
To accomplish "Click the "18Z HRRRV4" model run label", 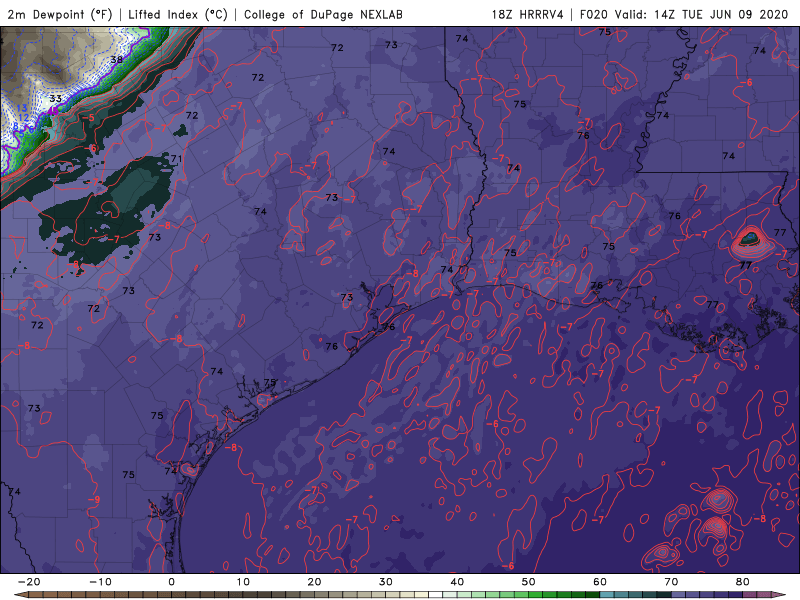I will [x=528, y=14].
